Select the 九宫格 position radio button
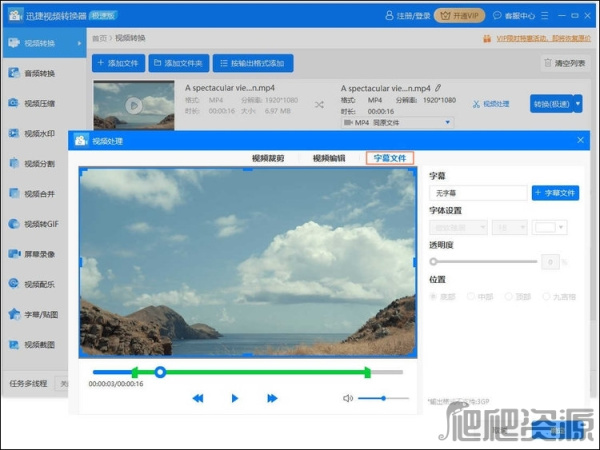 546,297
